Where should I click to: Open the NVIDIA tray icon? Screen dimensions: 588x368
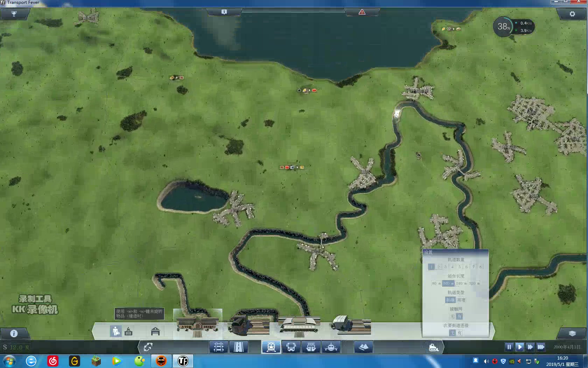click(511, 361)
